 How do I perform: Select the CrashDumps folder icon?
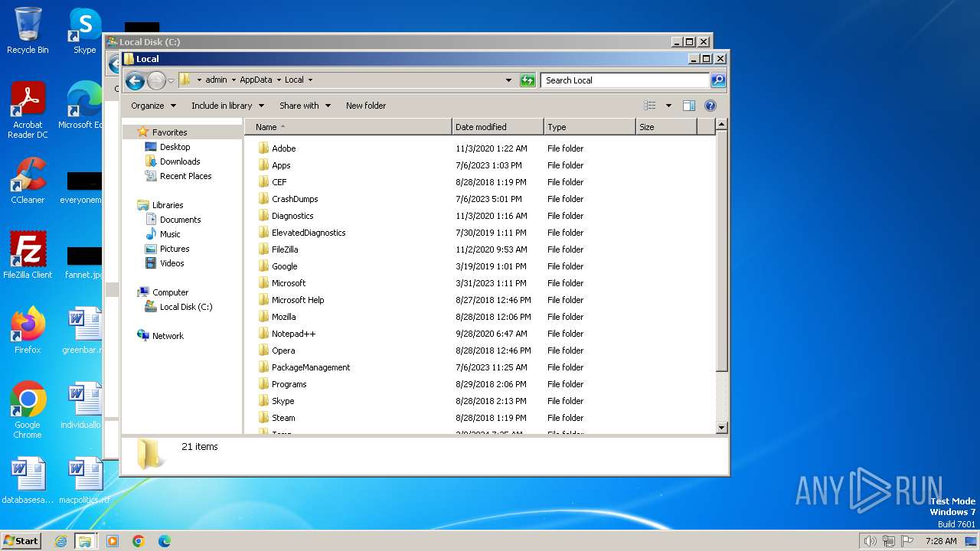263,199
